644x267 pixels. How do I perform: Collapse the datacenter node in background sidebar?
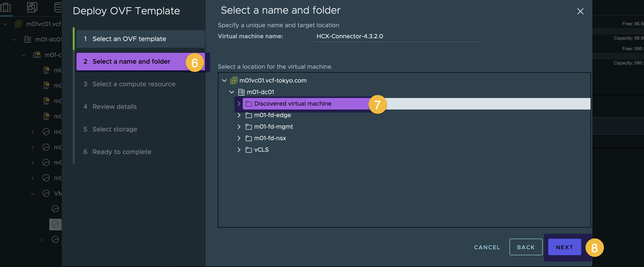point(14,39)
